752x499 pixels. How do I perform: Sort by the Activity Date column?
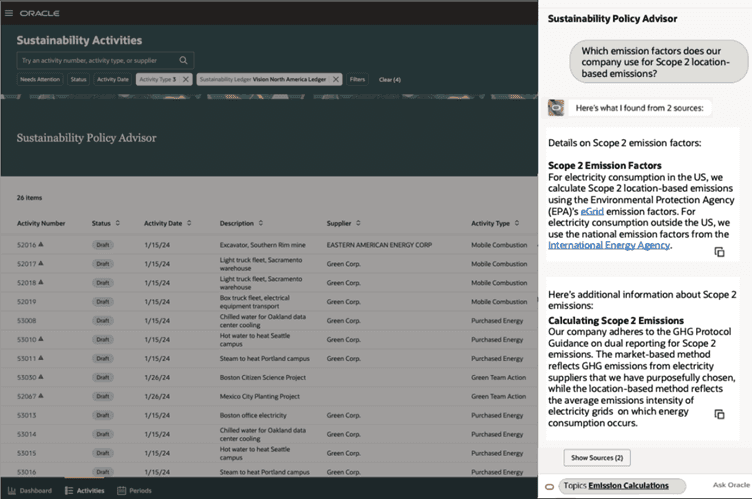tap(189, 223)
